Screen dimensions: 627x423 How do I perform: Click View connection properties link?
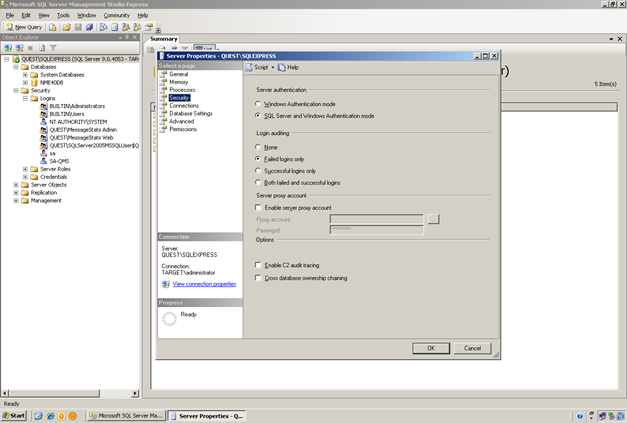[x=204, y=284]
